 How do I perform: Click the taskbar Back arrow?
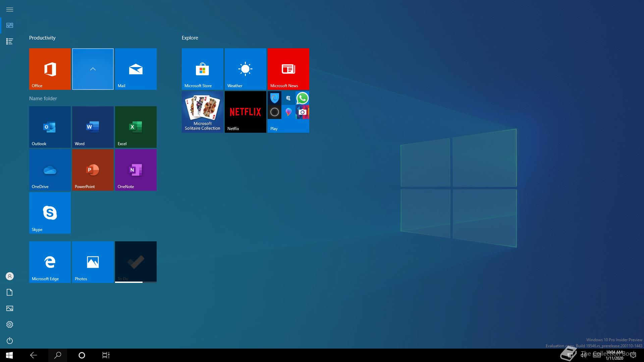tap(34, 355)
